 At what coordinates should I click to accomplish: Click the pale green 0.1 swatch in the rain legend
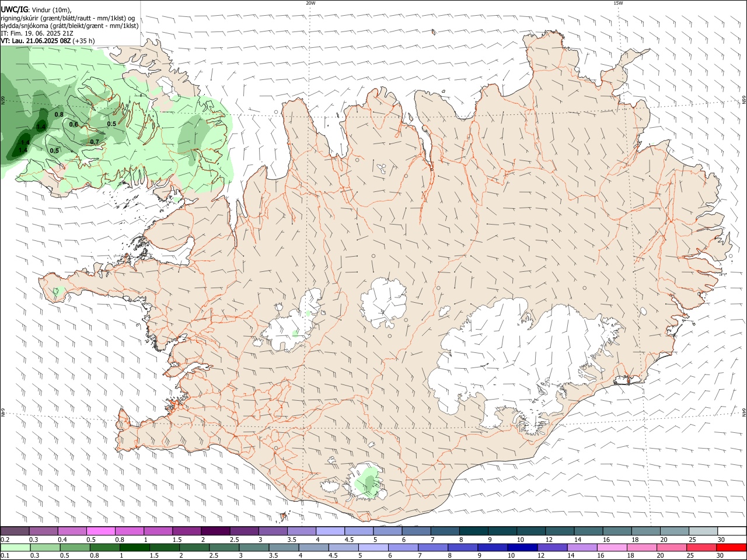[15, 547]
